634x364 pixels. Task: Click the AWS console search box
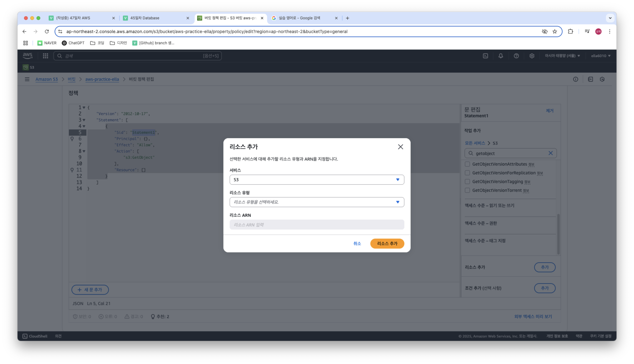click(x=137, y=56)
